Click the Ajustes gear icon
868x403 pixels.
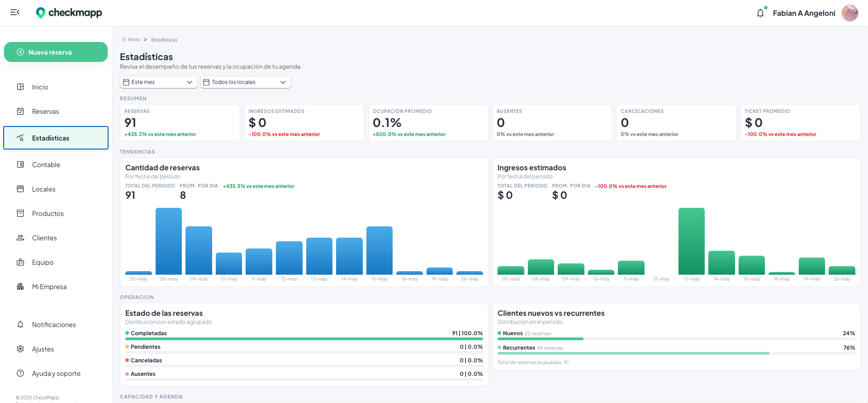click(x=20, y=349)
